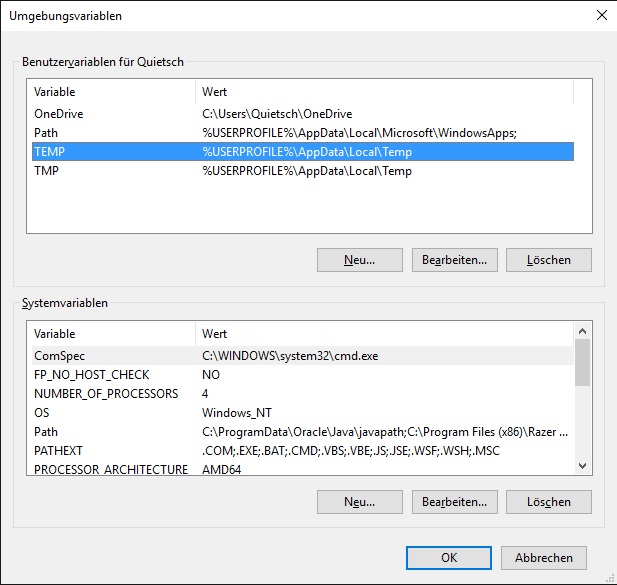This screenshot has width=617, height=585.
Task: Click Bearbeiten... under Benutzervariablen
Action: click(454, 260)
